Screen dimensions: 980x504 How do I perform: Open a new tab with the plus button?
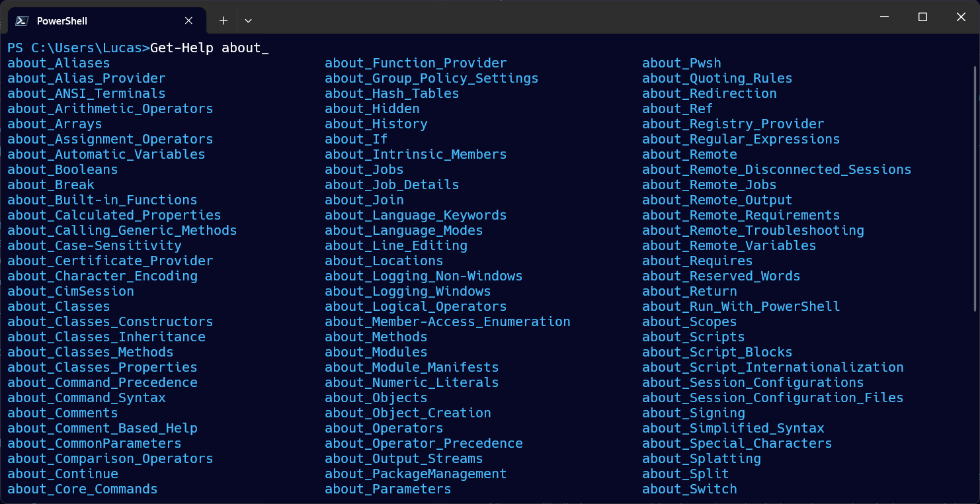tap(224, 21)
